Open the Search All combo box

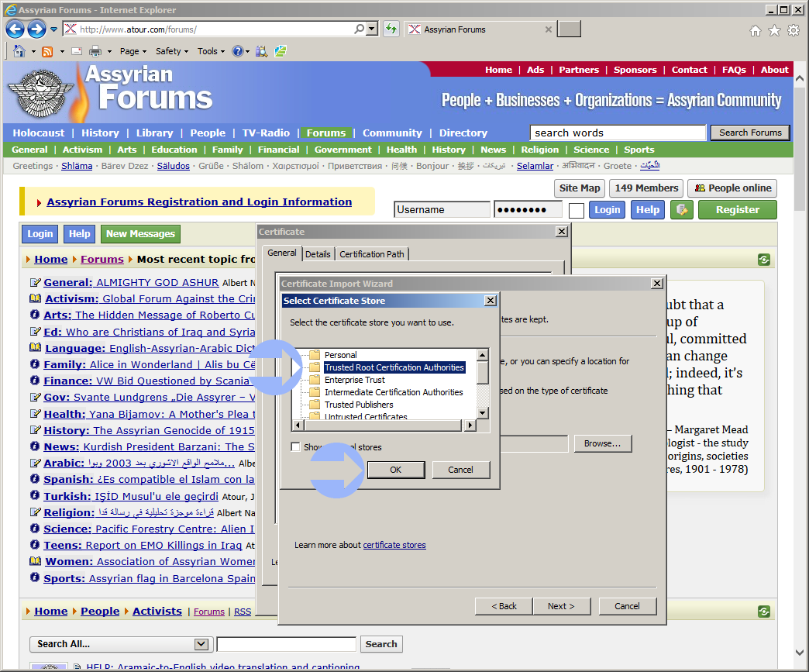click(119, 644)
